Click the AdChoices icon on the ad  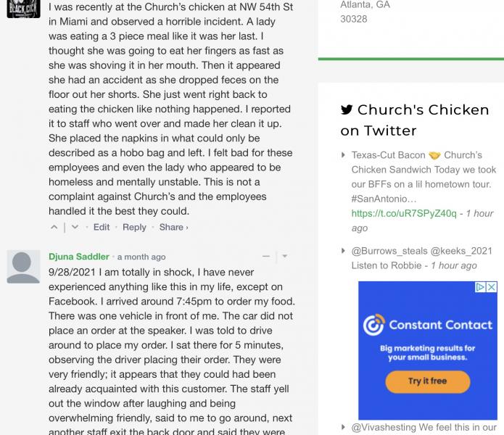[x=481, y=287]
